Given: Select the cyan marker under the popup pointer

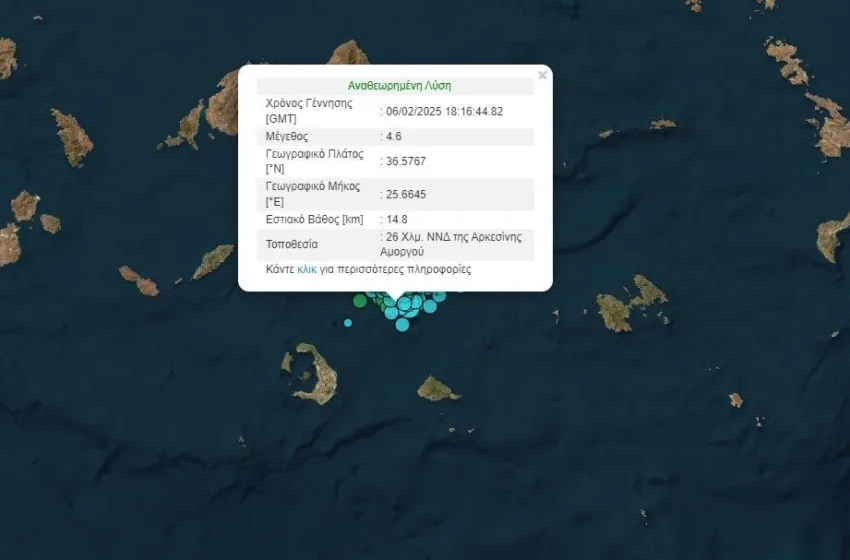Looking at the screenshot, I should pyautogui.click(x=403, y=304).
